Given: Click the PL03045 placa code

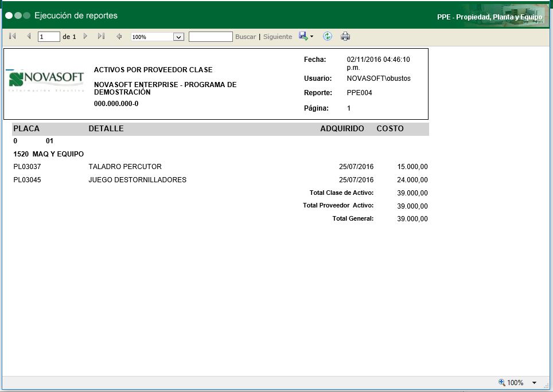Looking at the screenshot, I should (x=27, y=180).
